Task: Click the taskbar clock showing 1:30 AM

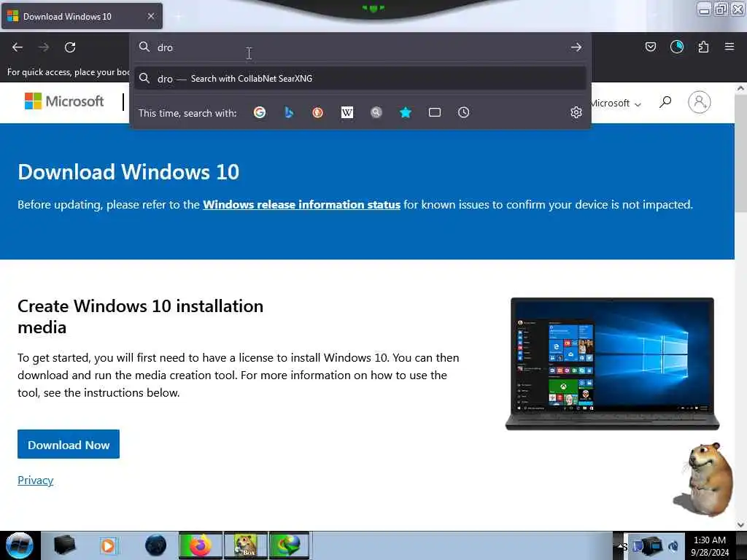Action: coord(710,546)
